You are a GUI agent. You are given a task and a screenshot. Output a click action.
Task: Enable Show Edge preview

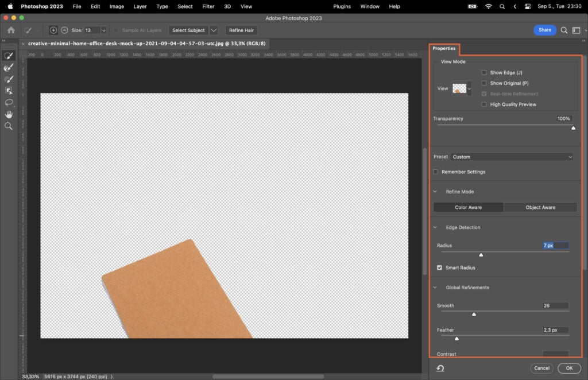click(484, 72)
